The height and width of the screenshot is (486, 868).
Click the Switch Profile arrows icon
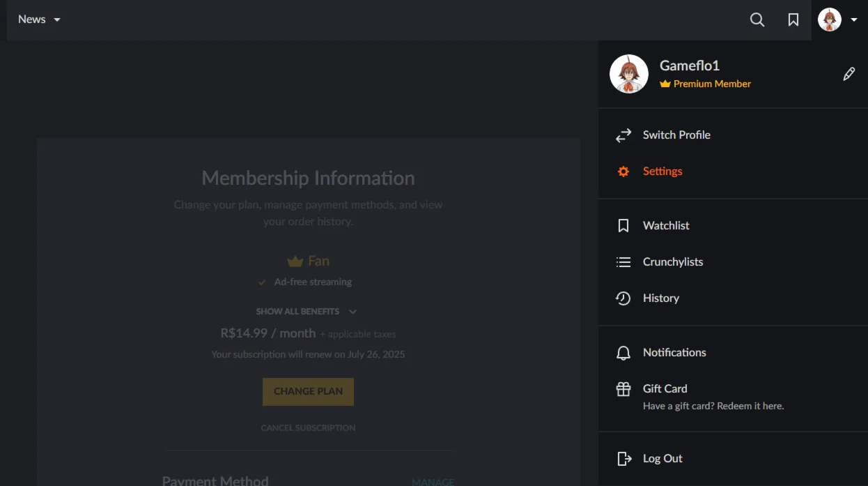[x=623, y=135]
